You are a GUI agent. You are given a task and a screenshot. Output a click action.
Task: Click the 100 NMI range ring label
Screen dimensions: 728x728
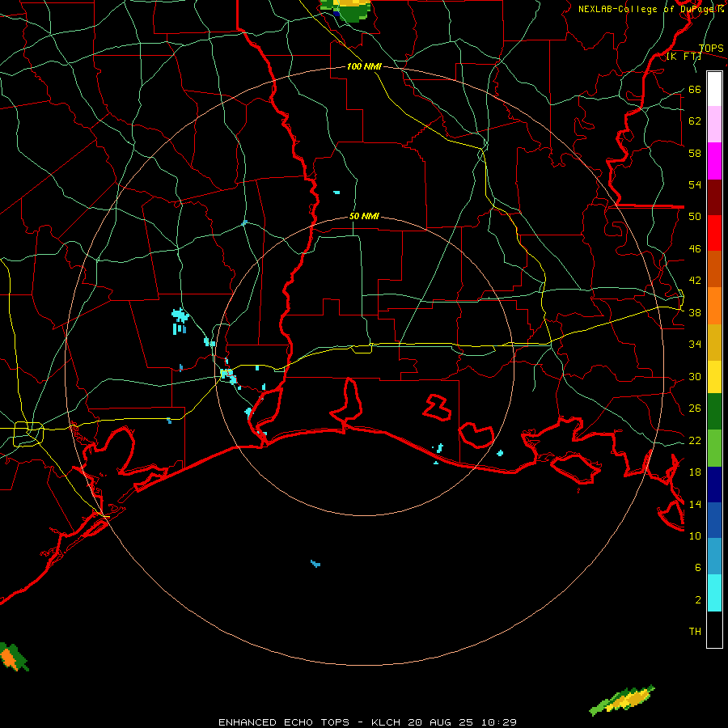[x=364, y=66]
